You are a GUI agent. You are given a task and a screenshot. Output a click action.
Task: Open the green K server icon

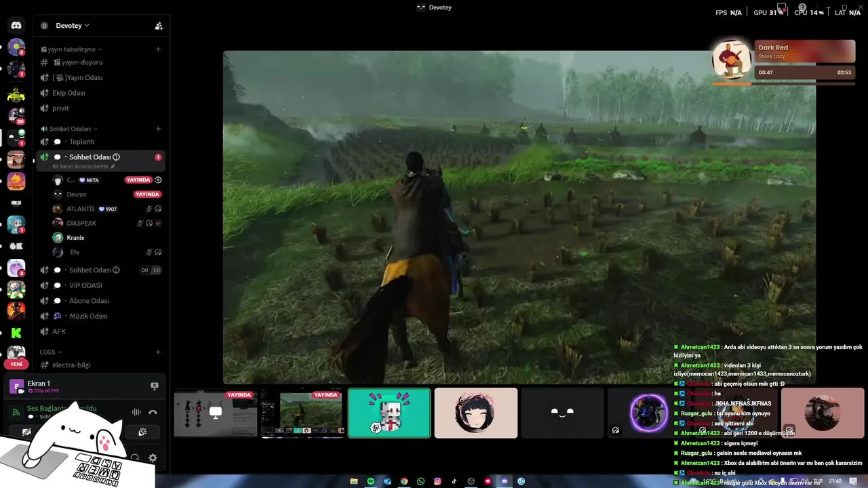point(16,333)
